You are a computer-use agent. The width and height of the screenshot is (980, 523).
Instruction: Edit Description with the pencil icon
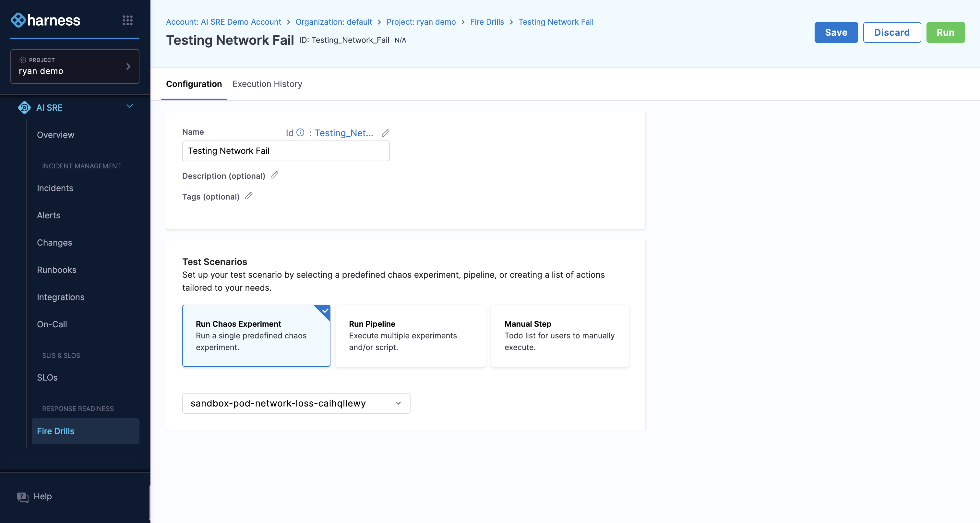(274, 175)
